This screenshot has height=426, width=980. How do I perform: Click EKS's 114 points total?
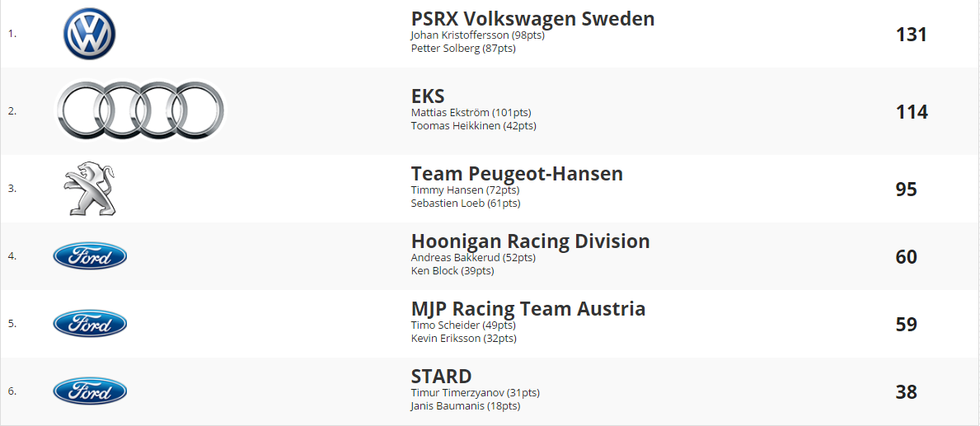click(x=912, y=112)
